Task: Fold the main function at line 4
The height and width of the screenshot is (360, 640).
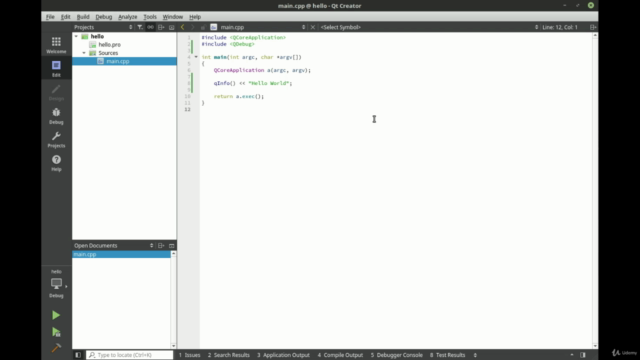Action: pyautogui.click(x=196, y=57)
